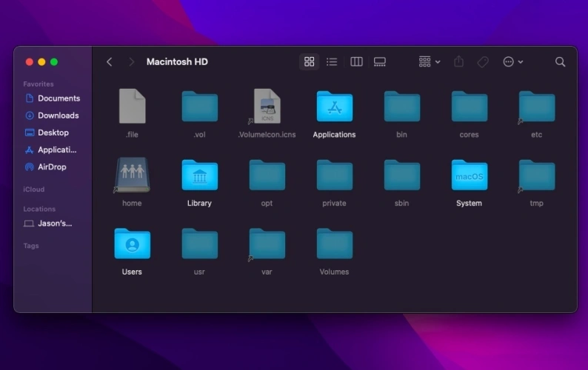Go back with the left chevron
The height and width of the screenshot is (370, 588).
click(110, 62)
